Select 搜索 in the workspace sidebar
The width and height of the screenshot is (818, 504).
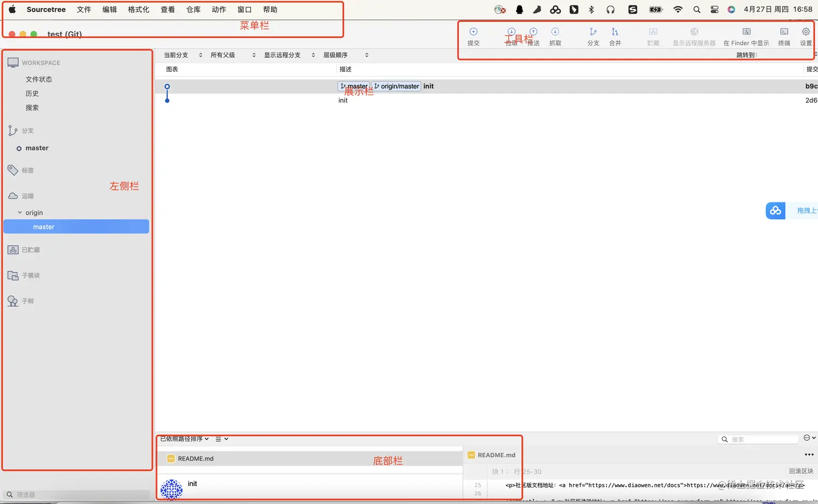pyautogui.click(x=32, y=108)
